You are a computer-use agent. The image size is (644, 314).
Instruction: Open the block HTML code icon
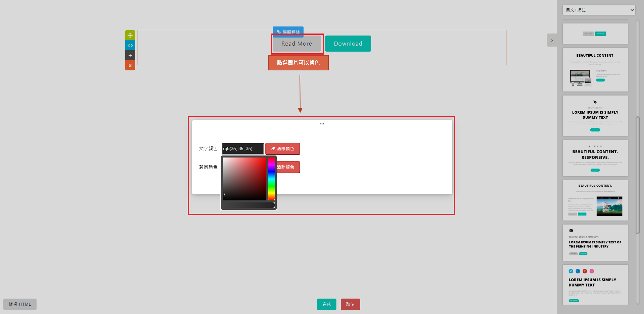(130, 45)
